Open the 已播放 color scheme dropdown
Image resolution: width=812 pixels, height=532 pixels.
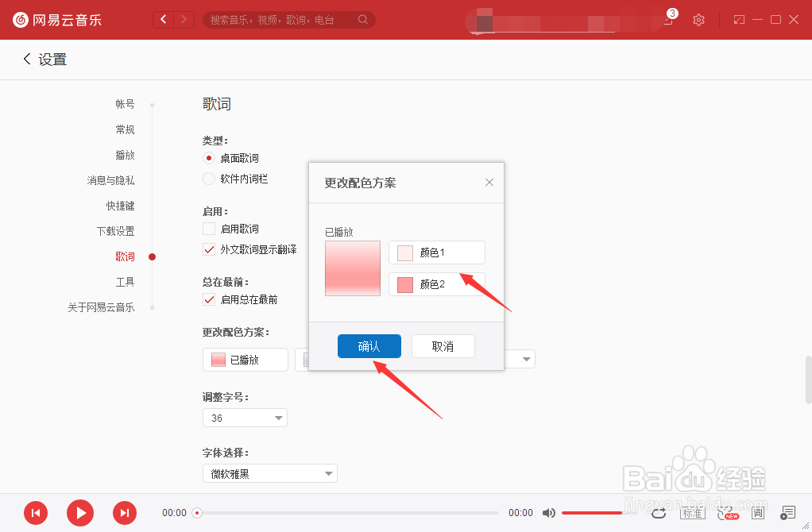tap(245, 359)
